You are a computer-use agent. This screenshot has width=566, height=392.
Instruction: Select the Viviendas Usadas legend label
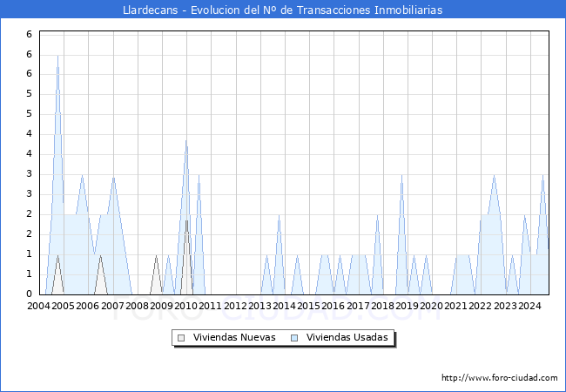pos(347,337)
